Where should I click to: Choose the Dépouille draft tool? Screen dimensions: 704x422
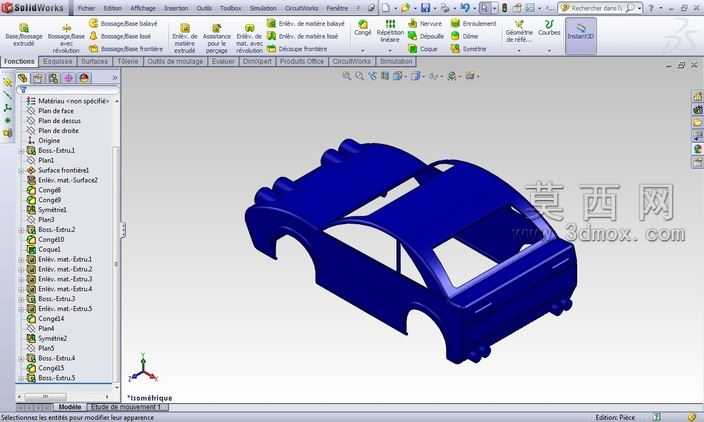point(426,36)
